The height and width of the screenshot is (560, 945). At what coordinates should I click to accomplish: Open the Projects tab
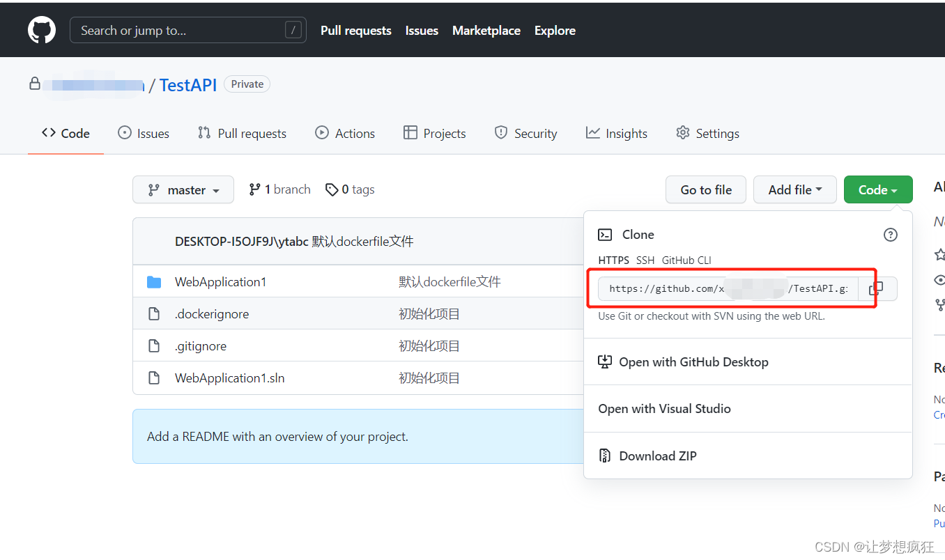(x=435, y=133)
